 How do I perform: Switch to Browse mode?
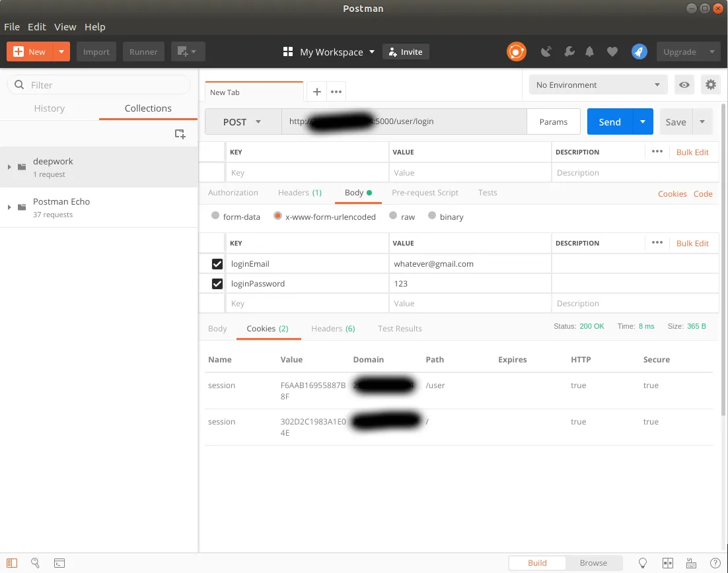pyautogui.click(x=593, y=563)
